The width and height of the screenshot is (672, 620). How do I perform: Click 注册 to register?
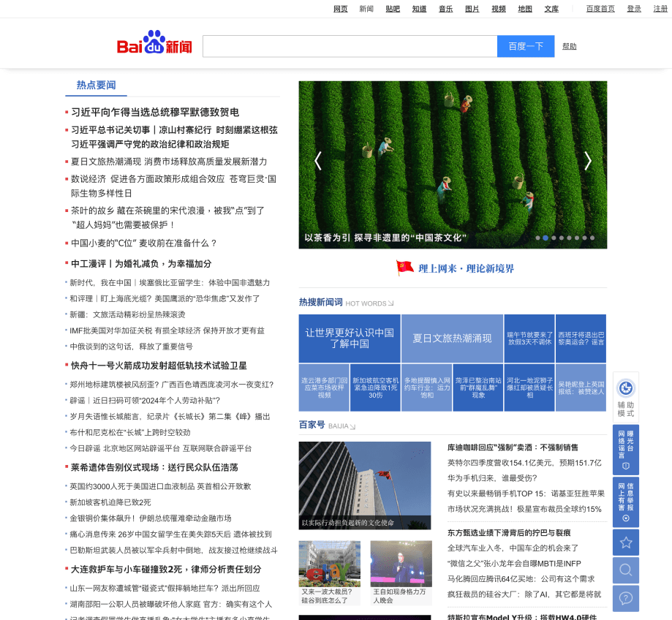[660, 9]
